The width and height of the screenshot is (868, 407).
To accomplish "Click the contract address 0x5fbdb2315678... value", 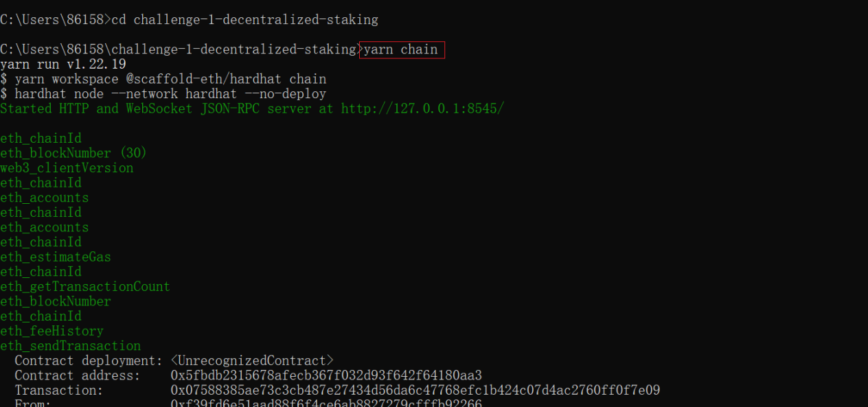I will tap(326, 375).
